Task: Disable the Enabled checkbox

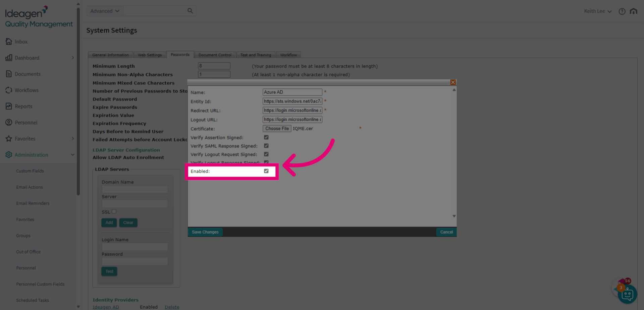Action: pos(266,171)
